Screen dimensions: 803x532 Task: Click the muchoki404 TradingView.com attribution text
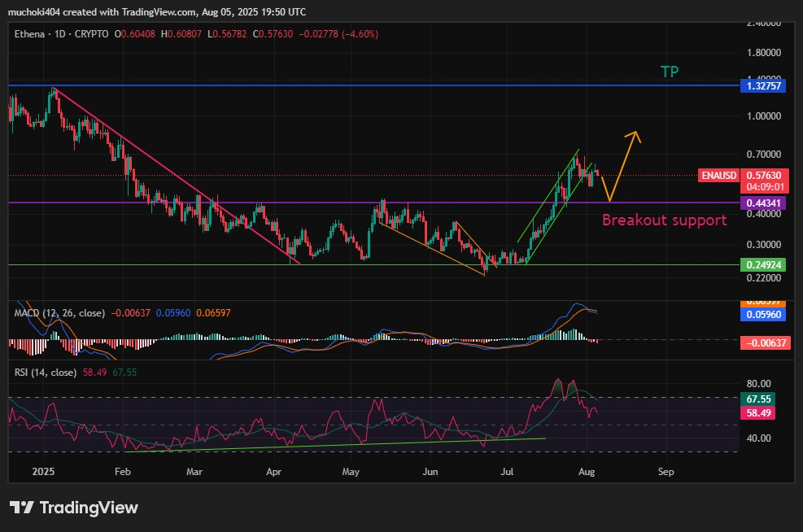[x=157, y=12]
